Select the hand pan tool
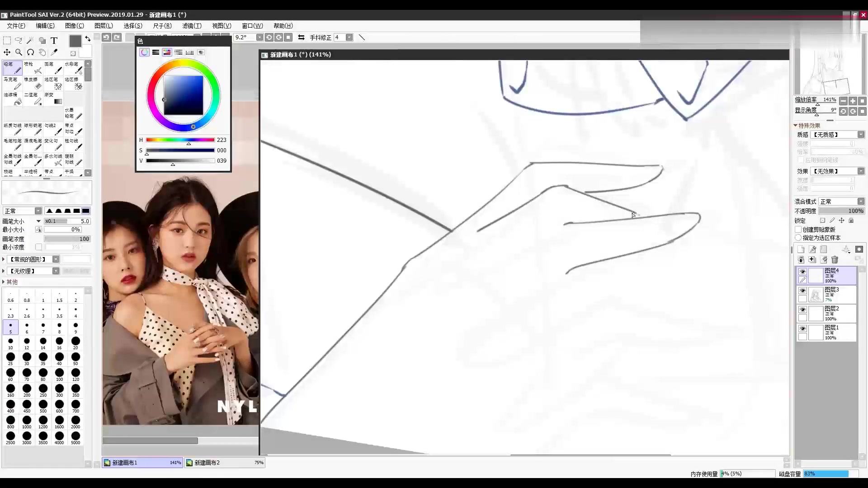The image size is (868, 488). 42,52
